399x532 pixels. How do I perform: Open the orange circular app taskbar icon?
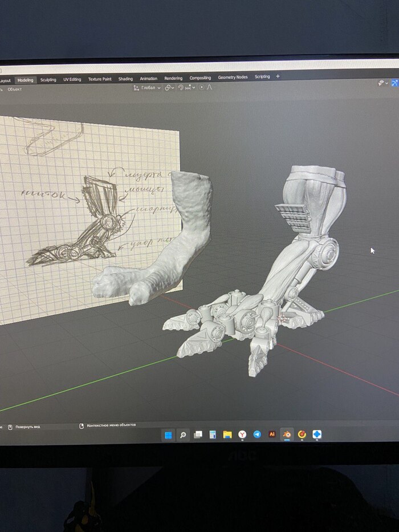(x=302, y=434)
